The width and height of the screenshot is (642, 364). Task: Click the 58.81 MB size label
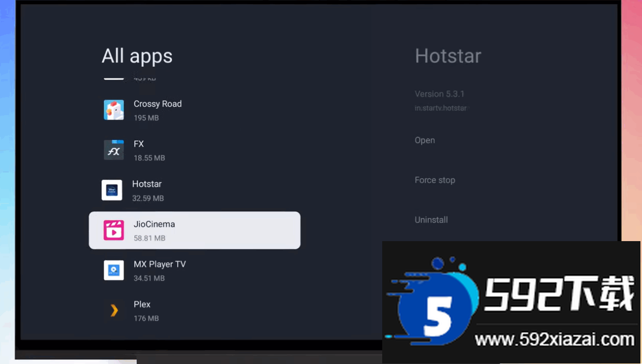tap(149, 238)
